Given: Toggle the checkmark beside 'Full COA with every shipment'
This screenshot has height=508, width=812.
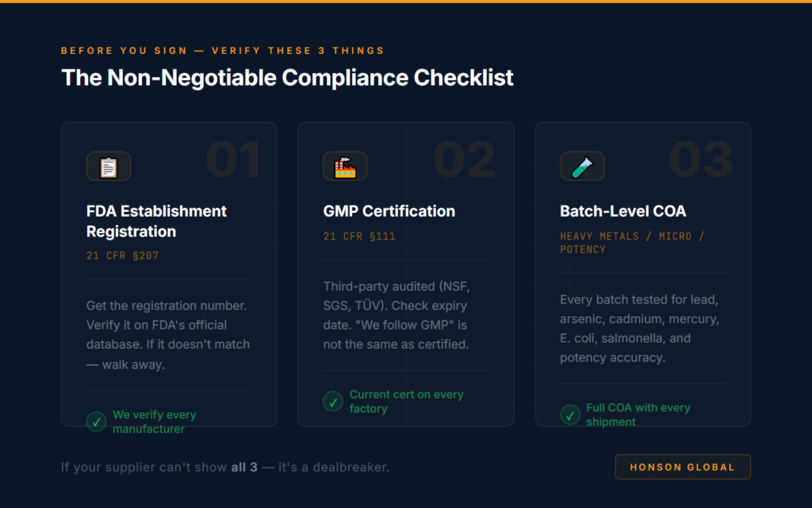Looking at the screenshot, I should pos(570,414).
